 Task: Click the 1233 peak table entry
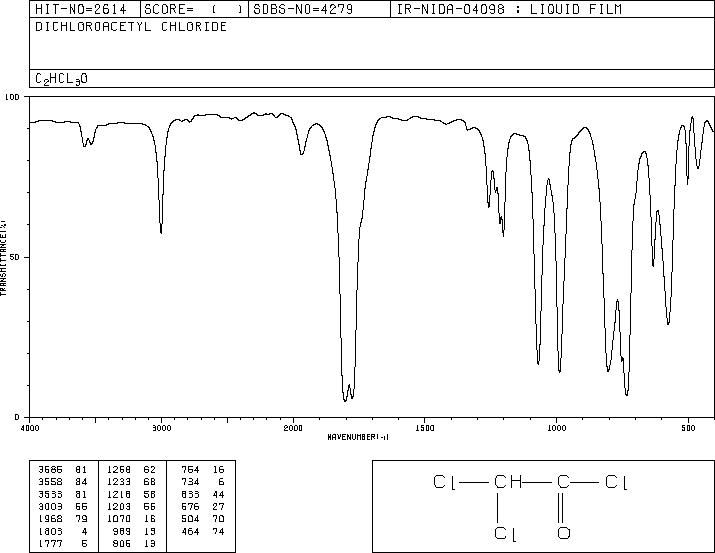click(x=131, y=482)
